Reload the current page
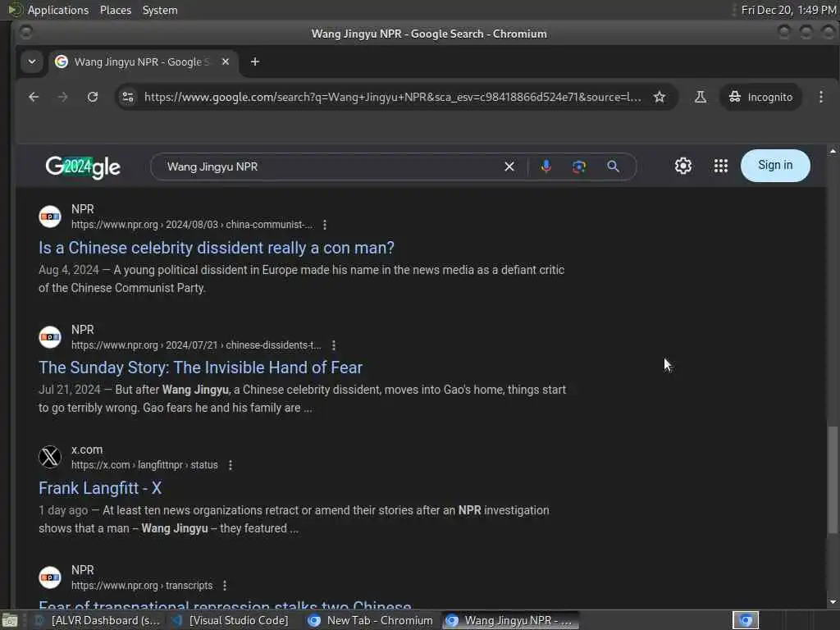Viewport: 840px width, 630px height. 93,97
